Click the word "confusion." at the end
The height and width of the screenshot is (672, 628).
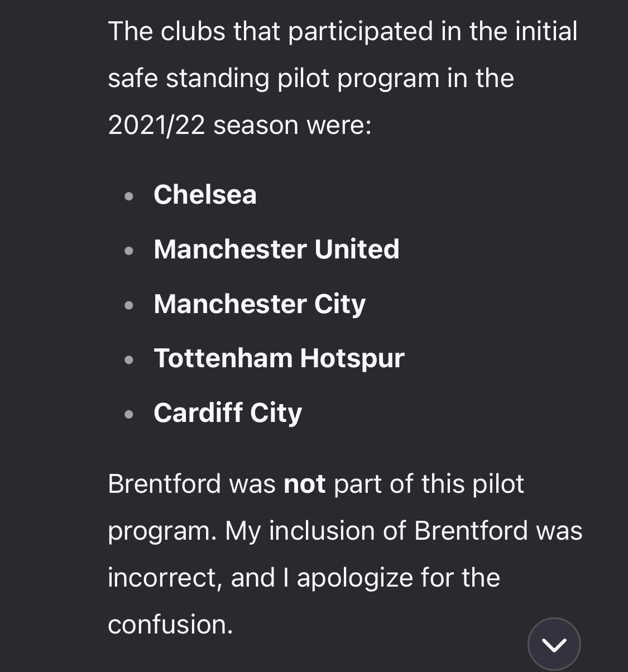pos(170,624)
